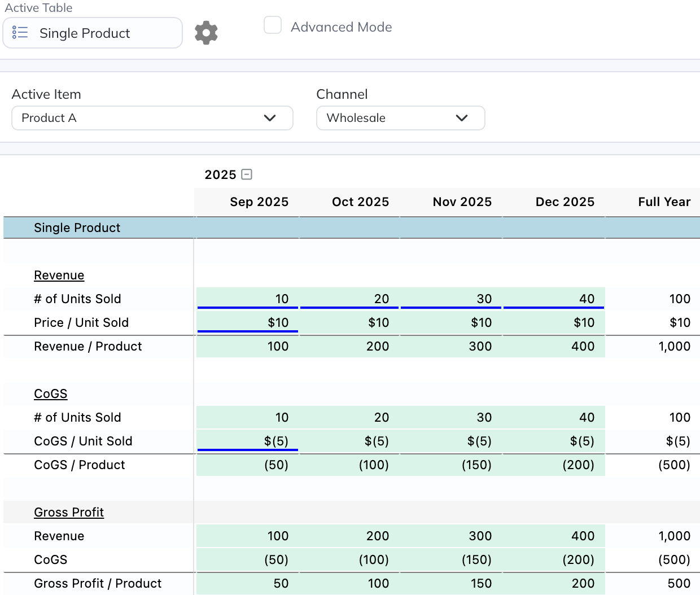Select the Sep 2025 column header
This screenshot has height=595, width=700.
[x=259, y=202]
